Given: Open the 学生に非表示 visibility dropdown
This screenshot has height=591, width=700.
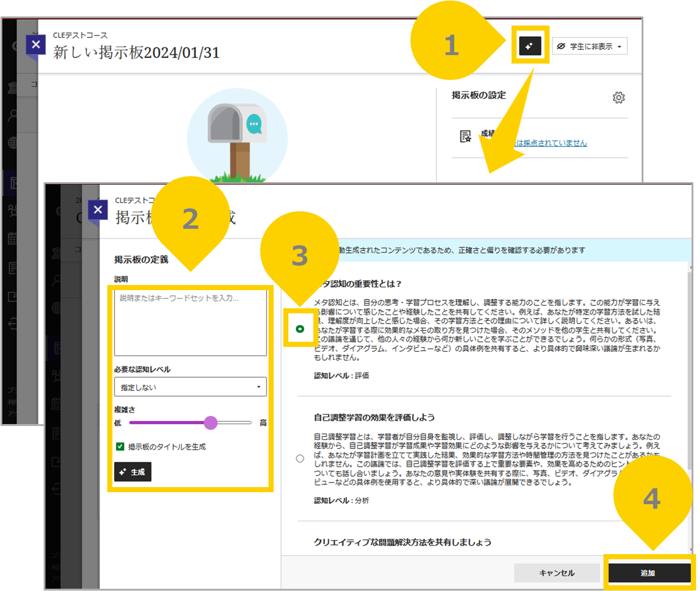Looking at the screenshot, I should pos(590,47).
